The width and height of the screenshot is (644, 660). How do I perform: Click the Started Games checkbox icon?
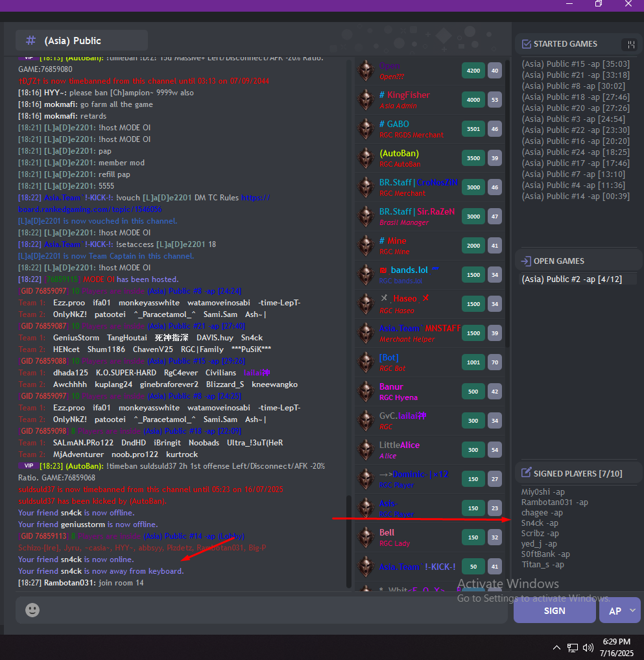[526, 44]
